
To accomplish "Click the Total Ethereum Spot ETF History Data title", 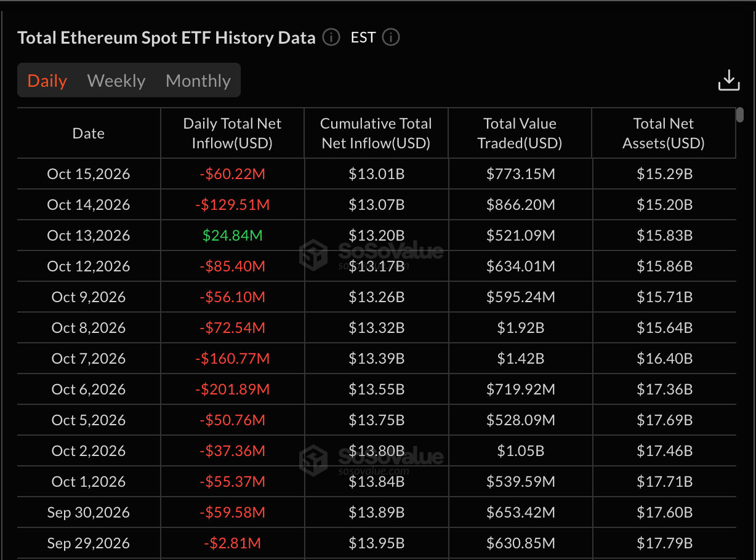I will coord(167,38).
